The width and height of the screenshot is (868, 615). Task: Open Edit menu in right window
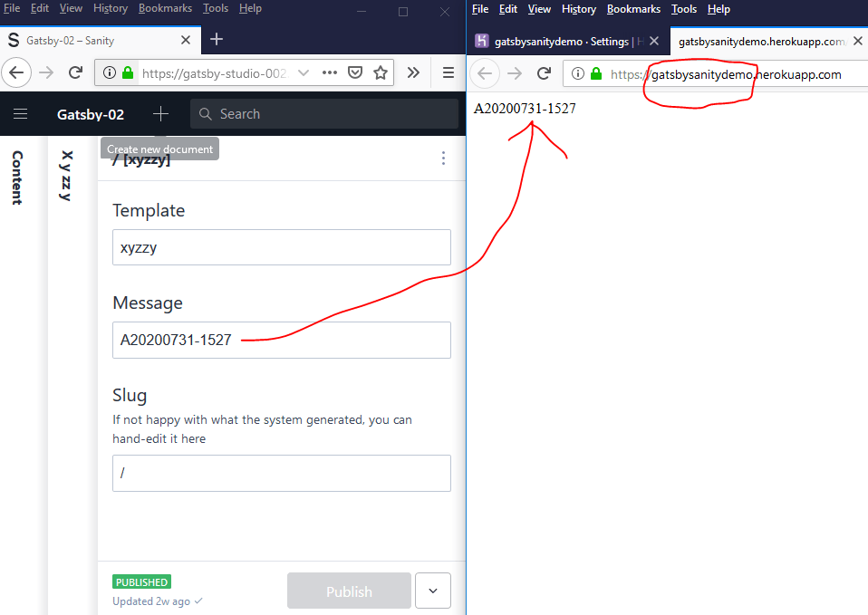point(507,9)
